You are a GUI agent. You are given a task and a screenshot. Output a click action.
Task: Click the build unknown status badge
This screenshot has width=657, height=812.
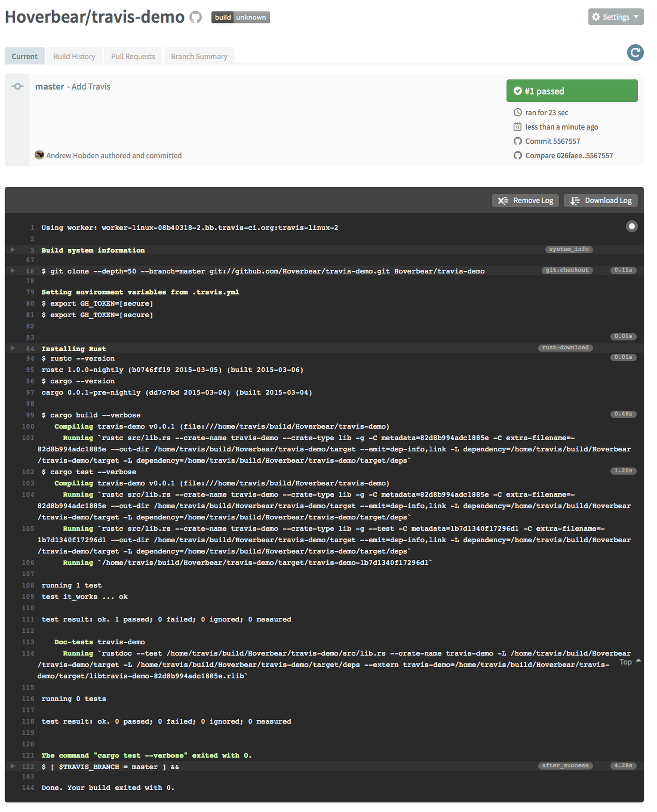[x=240, y=17]
